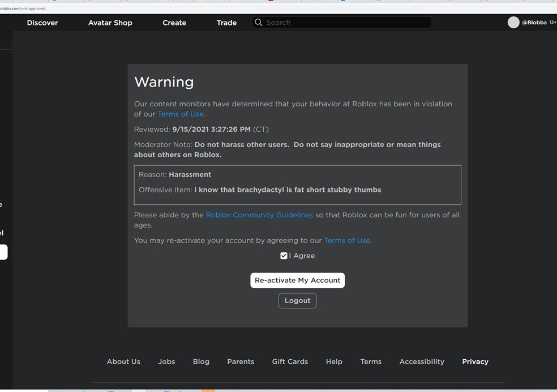Open the Privacy footer link
Screen dimensions: 557x392
click(475, 361)
